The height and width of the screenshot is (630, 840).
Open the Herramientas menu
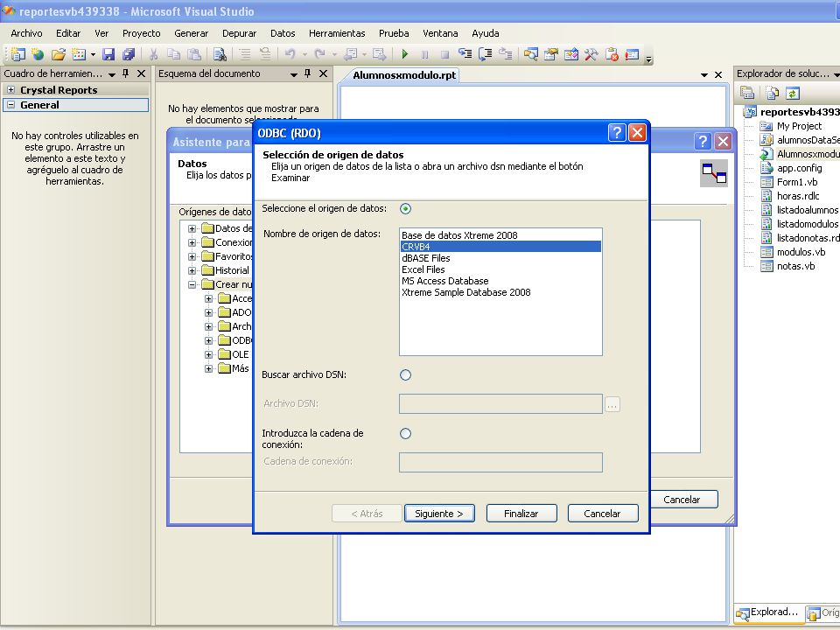click(337, 33)
